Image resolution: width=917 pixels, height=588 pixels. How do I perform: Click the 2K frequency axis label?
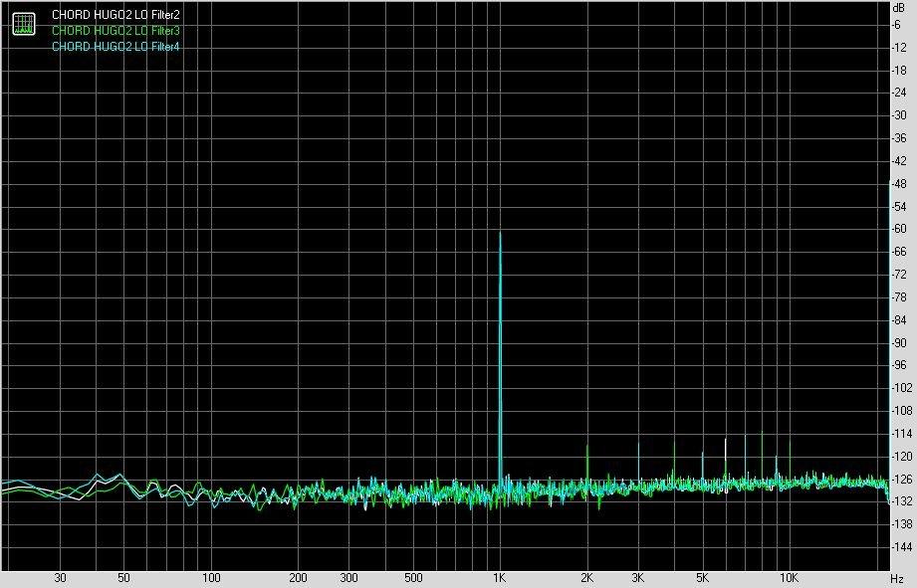tap(586, 578)
